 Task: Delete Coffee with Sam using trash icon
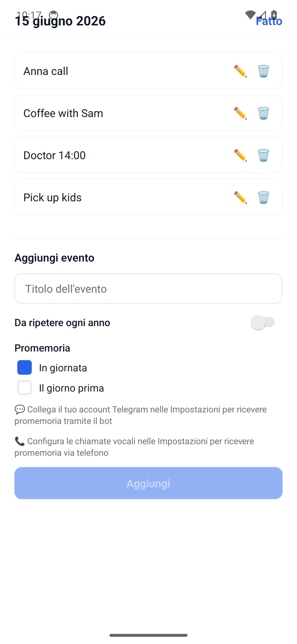coord(264,113)
